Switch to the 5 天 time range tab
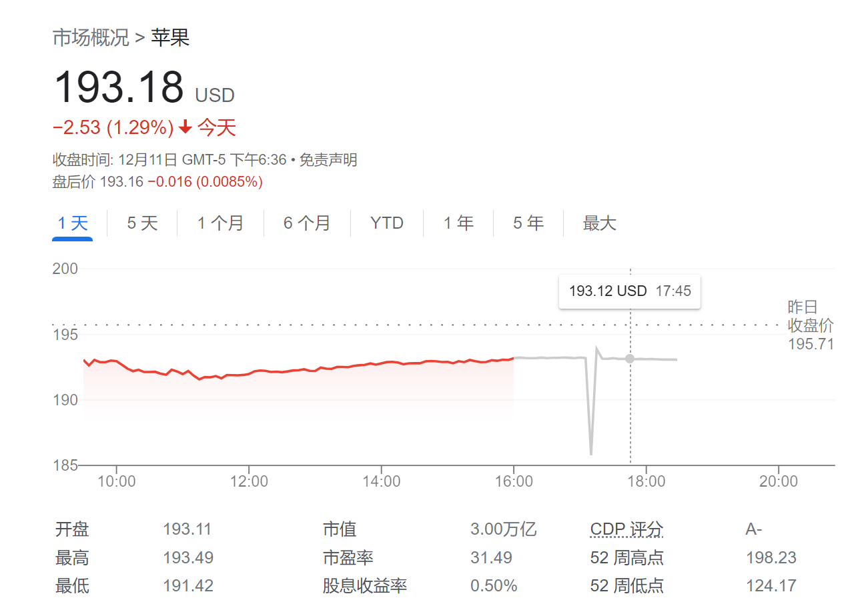Screen dimensions: 868x606 (x=141, y=223)
